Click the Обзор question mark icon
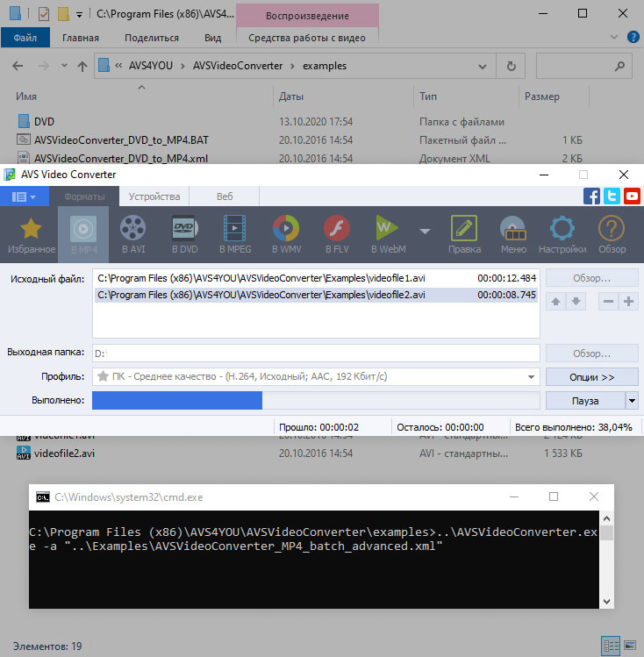644x657 pixels. pos(612,235)
